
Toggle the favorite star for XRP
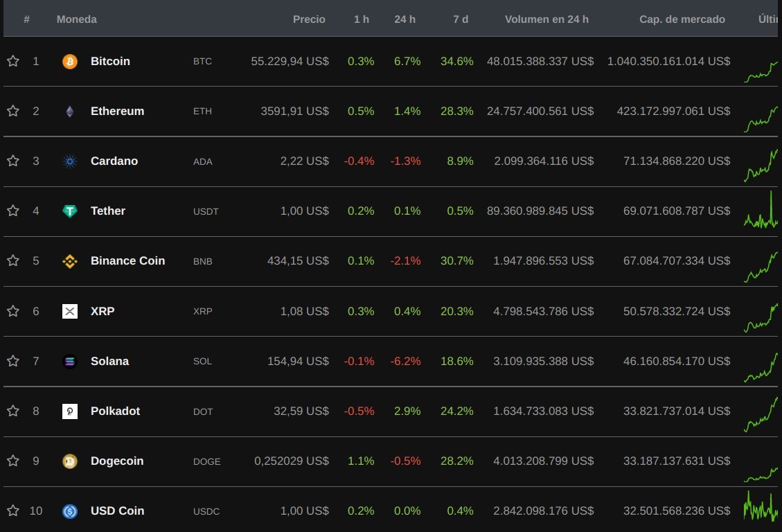pos(13,310)
